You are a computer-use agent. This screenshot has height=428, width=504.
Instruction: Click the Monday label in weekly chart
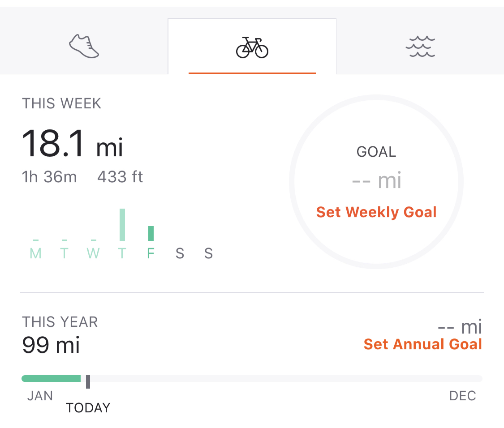coord(35,254)
